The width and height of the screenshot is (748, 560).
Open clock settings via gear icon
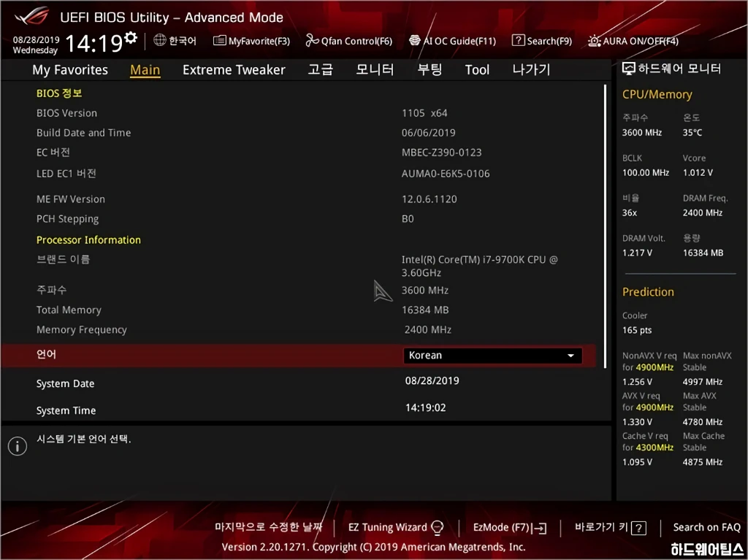131,37
